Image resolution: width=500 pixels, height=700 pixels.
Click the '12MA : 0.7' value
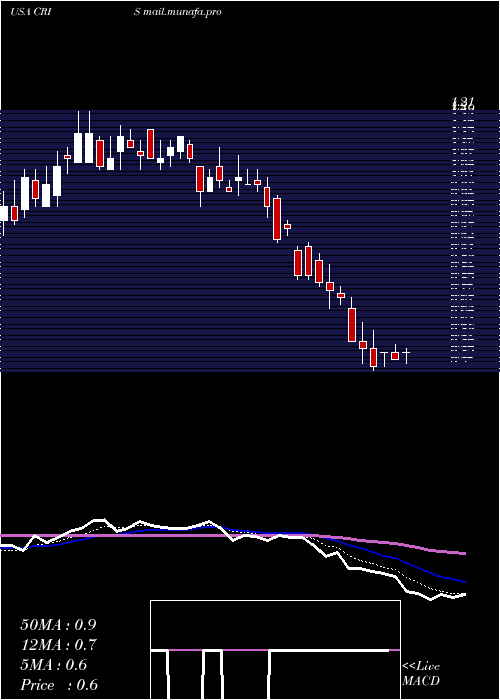tap(58, 645)
